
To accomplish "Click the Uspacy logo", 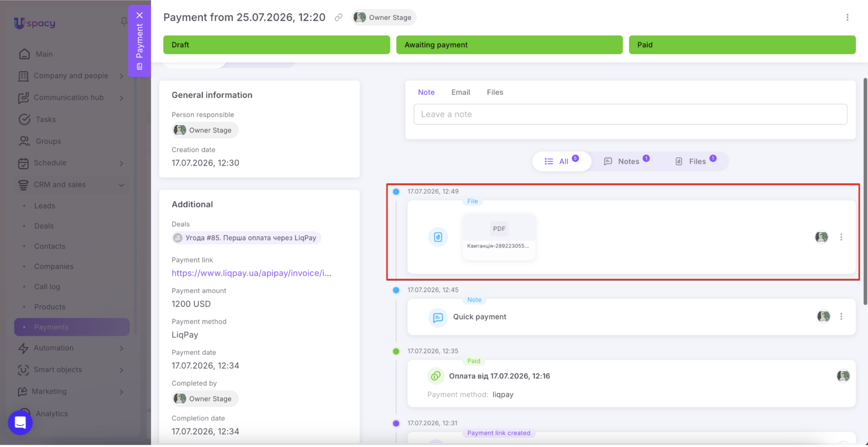I will point(34,23).
